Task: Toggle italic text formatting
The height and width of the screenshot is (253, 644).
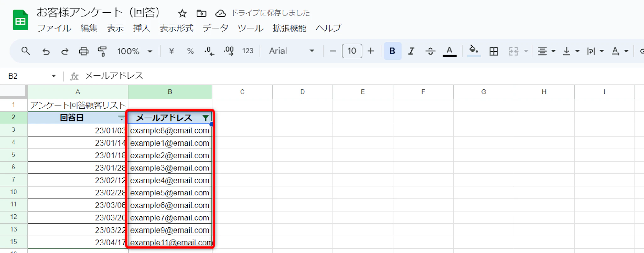Action: (411, 51)
